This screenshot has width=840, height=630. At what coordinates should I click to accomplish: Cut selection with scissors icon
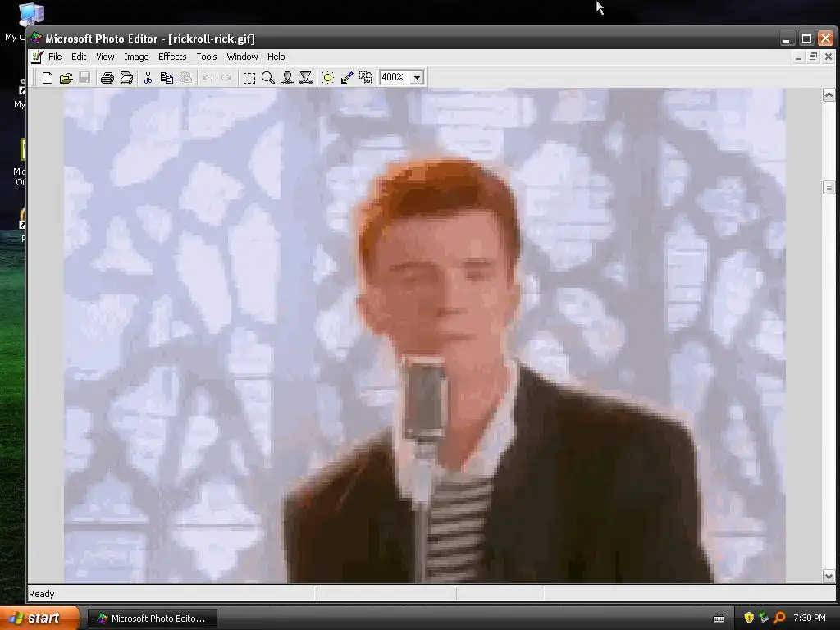click(x=148, y=78)
